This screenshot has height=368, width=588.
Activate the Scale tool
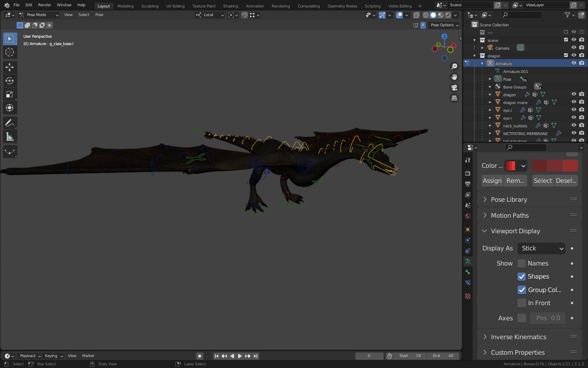pyautogui.click(x=10, y=94)
